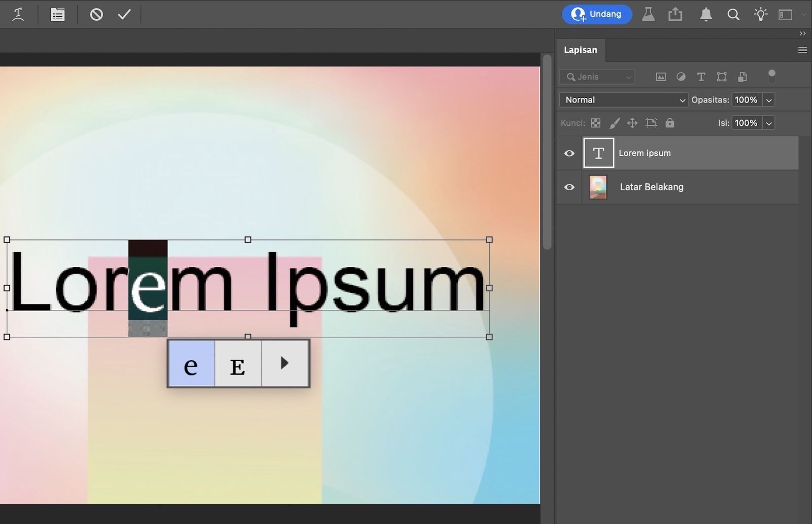Viewport: 812px width, 524px height.
Task: Click the share export icon
Action: pos(675,14)
